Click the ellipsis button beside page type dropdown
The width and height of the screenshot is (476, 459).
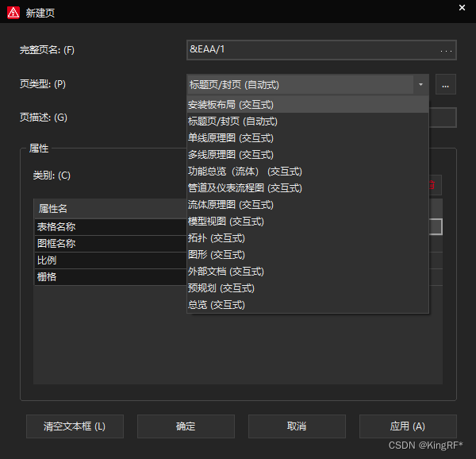pos(446,84)
